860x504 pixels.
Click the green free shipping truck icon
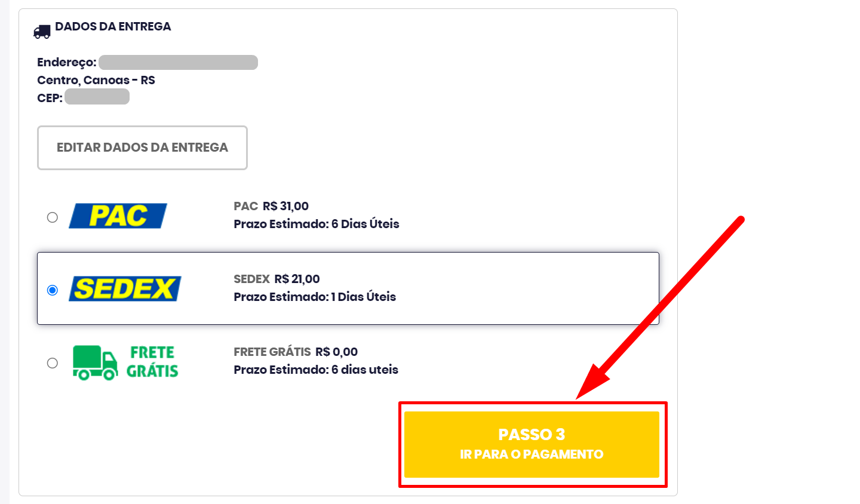tap(95, 362)
